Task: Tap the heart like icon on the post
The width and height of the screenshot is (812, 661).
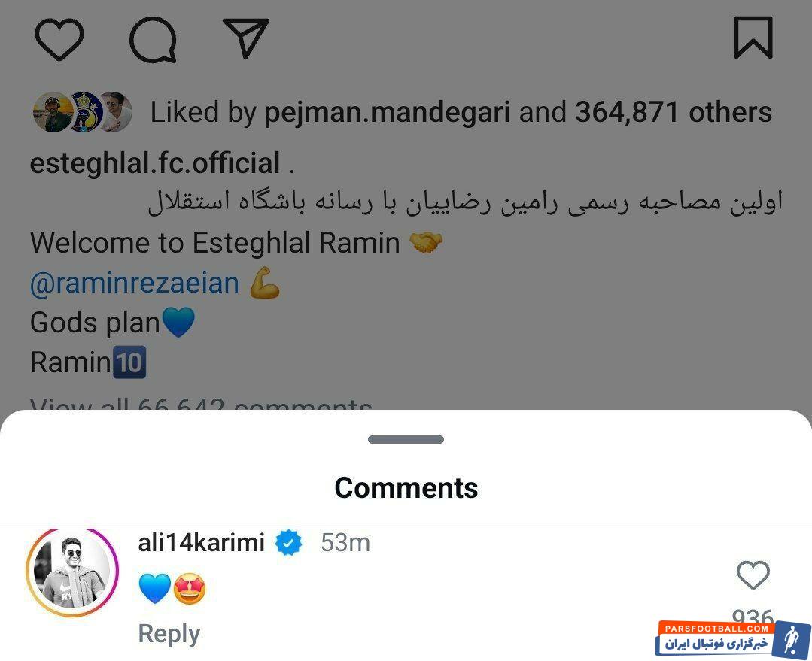Action: tap(59, 39)
